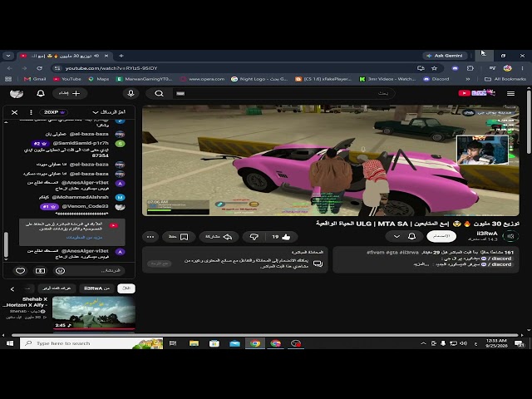532x399 pixels.
Task: Click the address bar URL
Action: coord(111,68)
